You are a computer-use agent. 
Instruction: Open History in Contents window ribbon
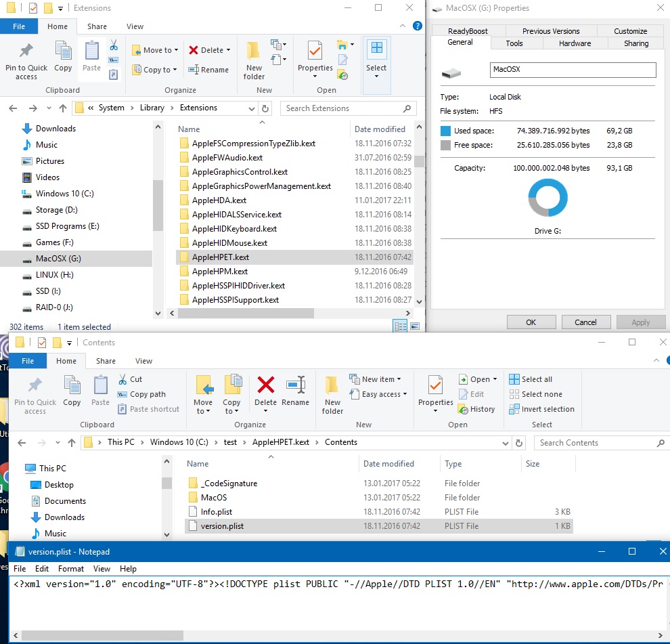pos(476,409)
